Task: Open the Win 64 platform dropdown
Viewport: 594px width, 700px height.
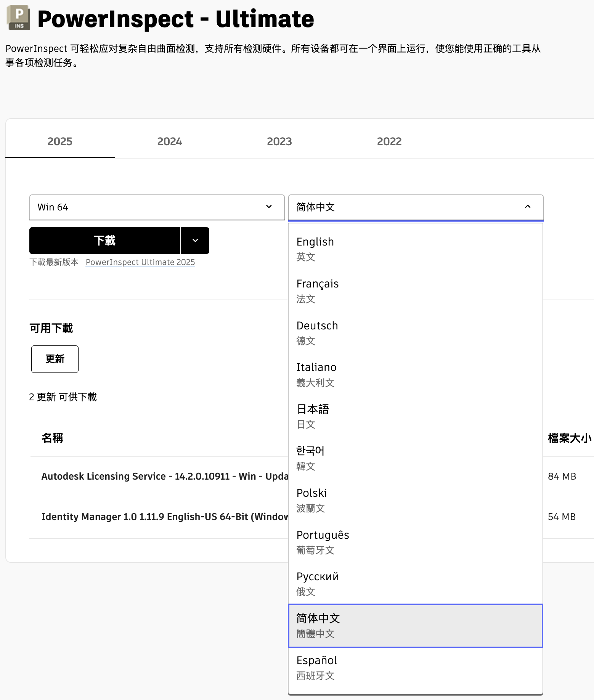Action: [x=157, y=207]
